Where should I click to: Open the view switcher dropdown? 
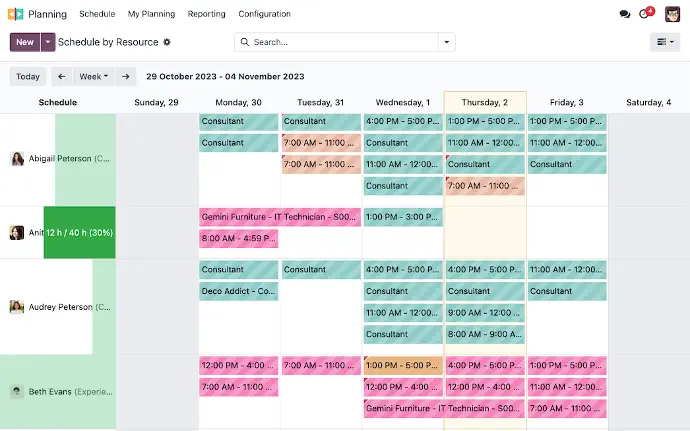pos(664,42)
